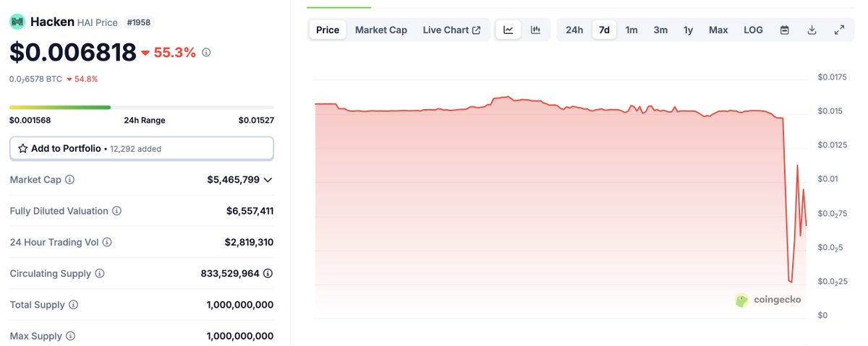Set chart range to 1y
Screen dimensions: 868x346
688,30
